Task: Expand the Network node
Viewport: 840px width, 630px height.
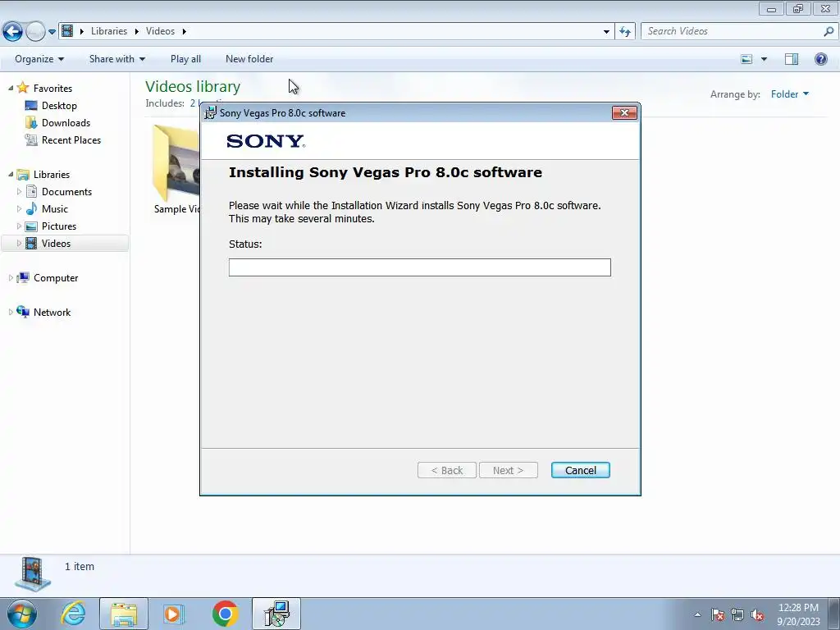Action: click(x=11, y=312)
